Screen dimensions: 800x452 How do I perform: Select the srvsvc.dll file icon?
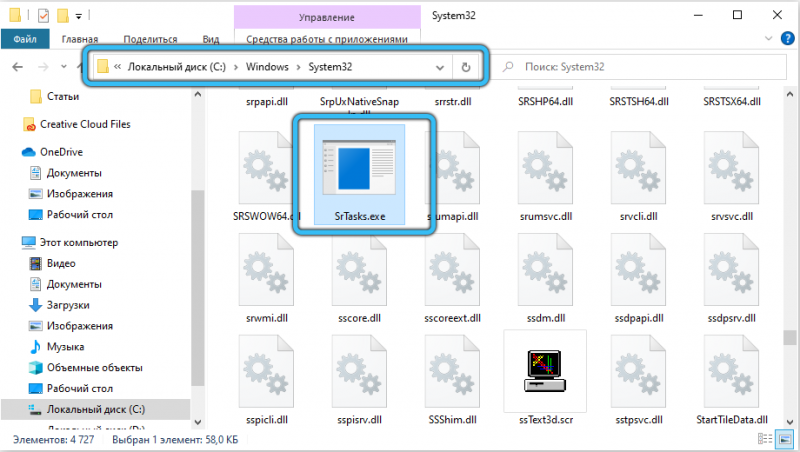pos(731,168)
